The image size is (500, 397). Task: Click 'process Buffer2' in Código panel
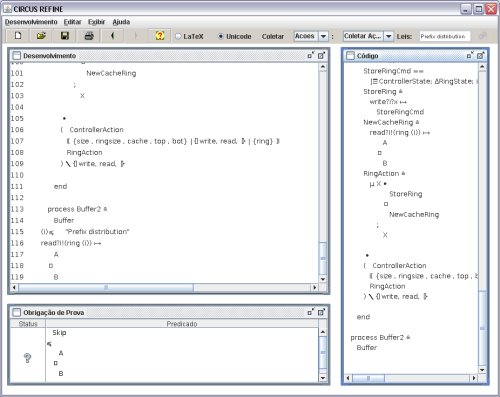[380, 337]
